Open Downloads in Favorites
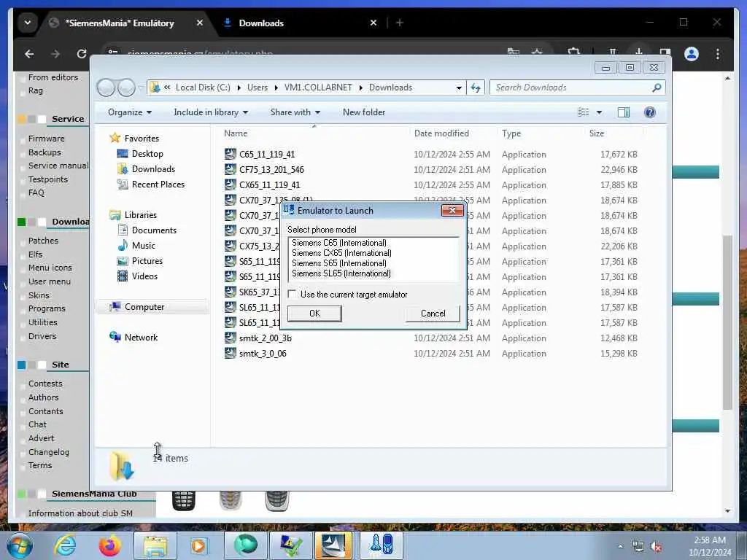 (x=153, y=169)
